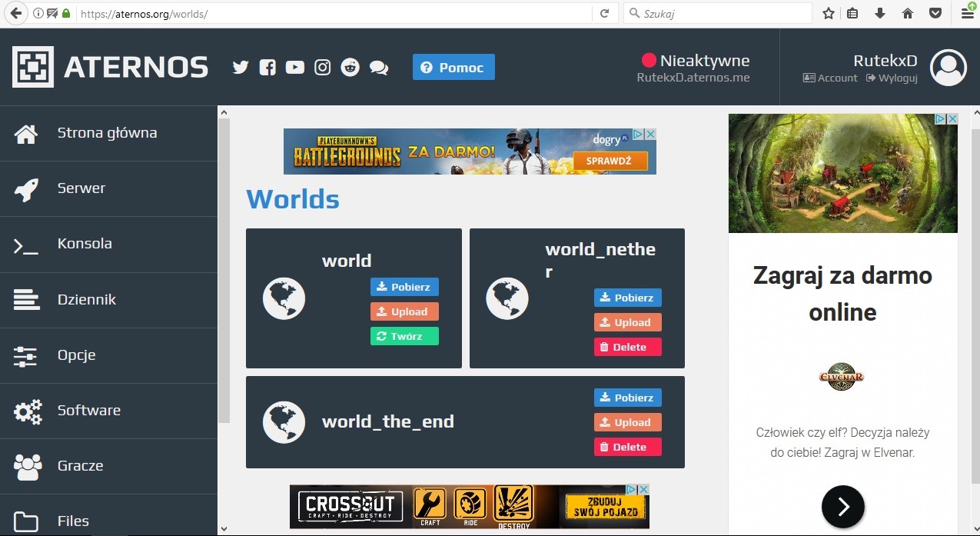Click the arrow button in Elvenar ad
This screenshot has height=536, width=980.
843,506
